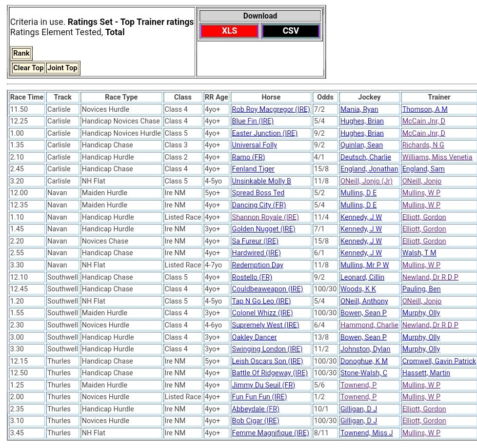The image size is (477, 448).
Task: Download results as CSV file
Action: tap(291, 31)
